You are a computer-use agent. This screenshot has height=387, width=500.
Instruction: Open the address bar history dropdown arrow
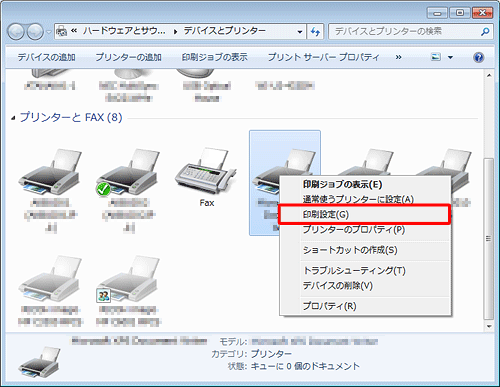pos(300,32)
